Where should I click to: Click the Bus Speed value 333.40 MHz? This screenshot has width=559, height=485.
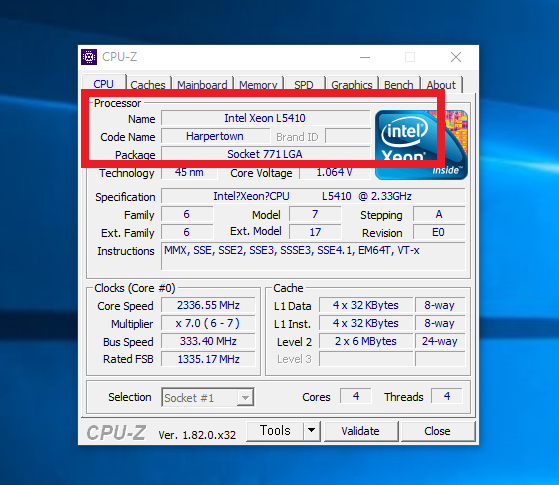pyautogui.click(x=208, y=341)
